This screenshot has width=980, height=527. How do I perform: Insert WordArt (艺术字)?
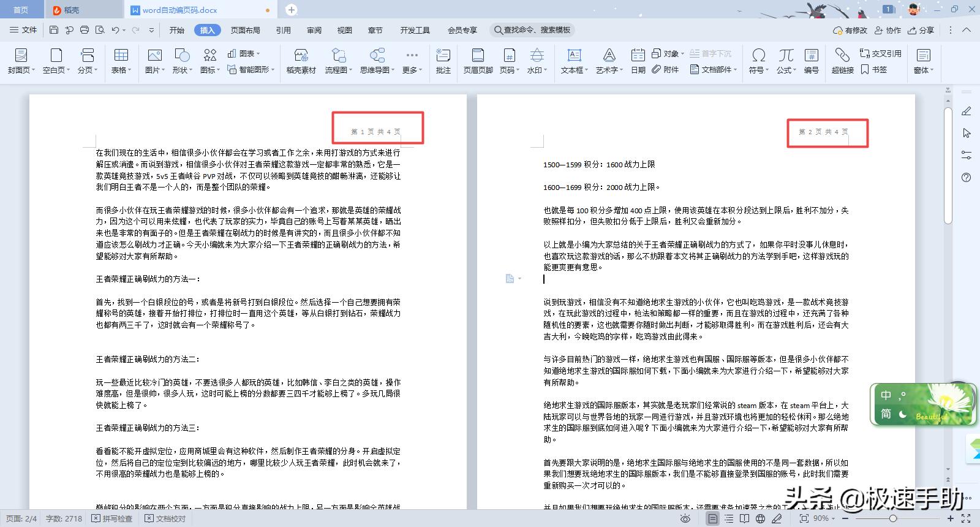609,61
